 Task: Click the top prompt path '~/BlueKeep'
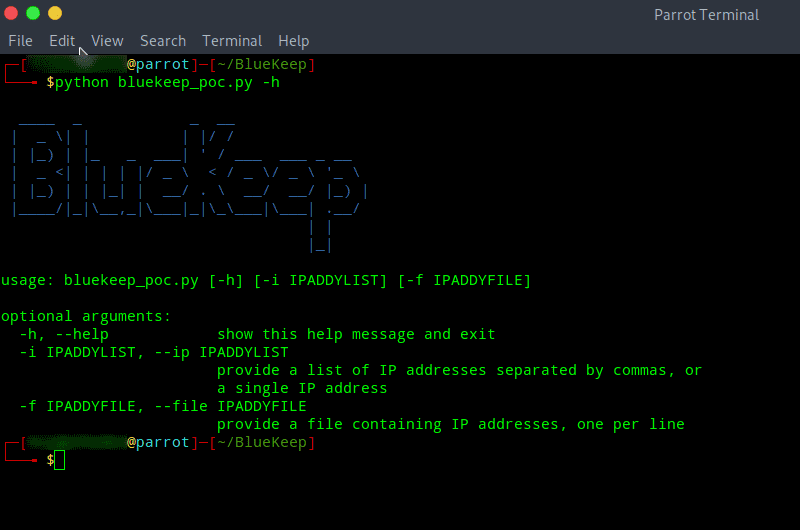(x=262, y=64)
